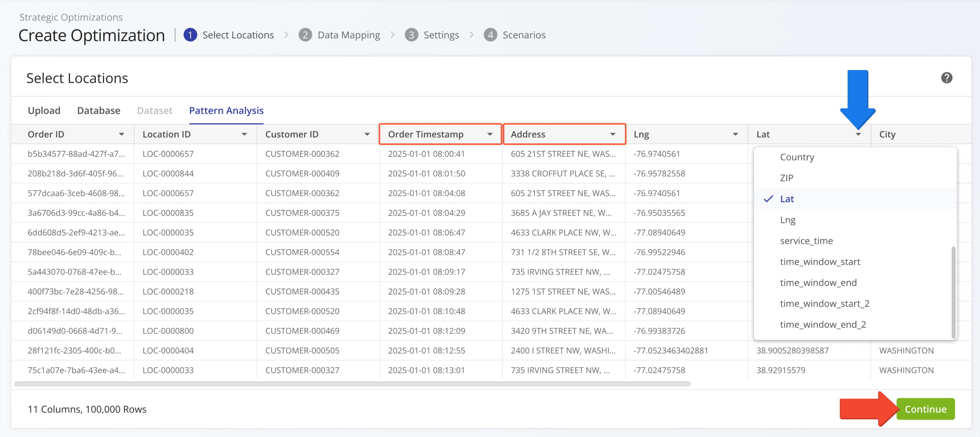980x437 pixels.
Task: Open the Order ID column dropdown
Action: point(121,134)
